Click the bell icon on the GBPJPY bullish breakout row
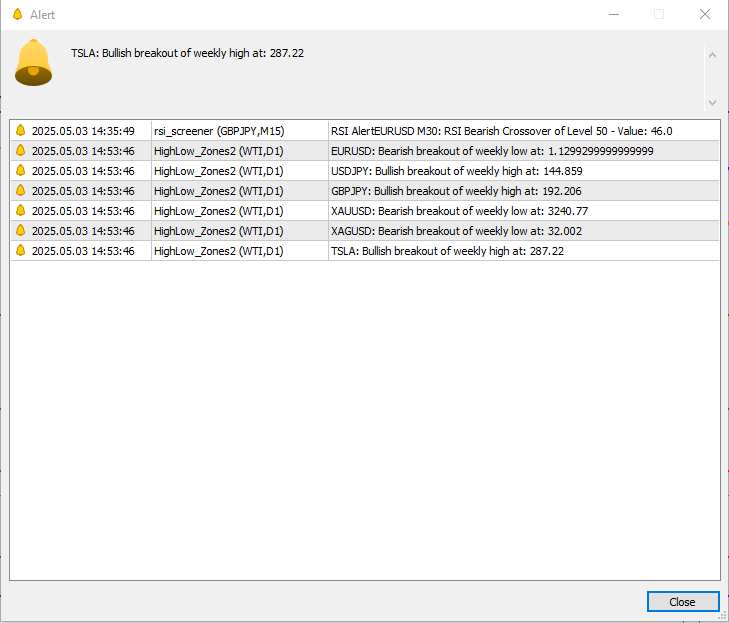Image resolution: width=729 pixels, height=623 pixels. click(20, 190)
